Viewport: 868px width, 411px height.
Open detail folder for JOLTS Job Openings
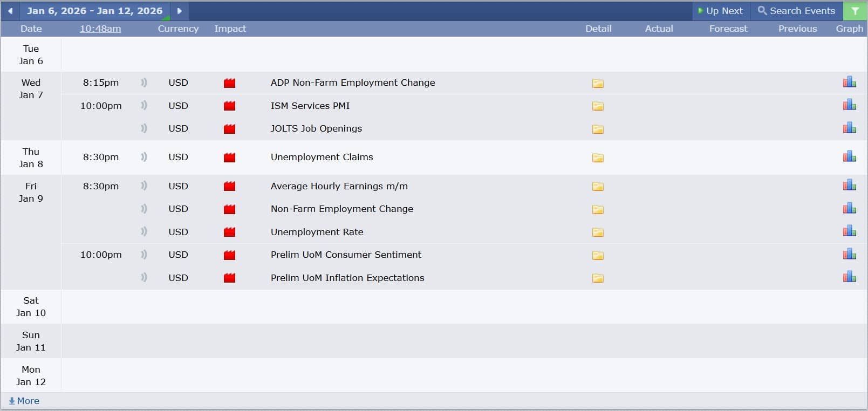[598, 129]
